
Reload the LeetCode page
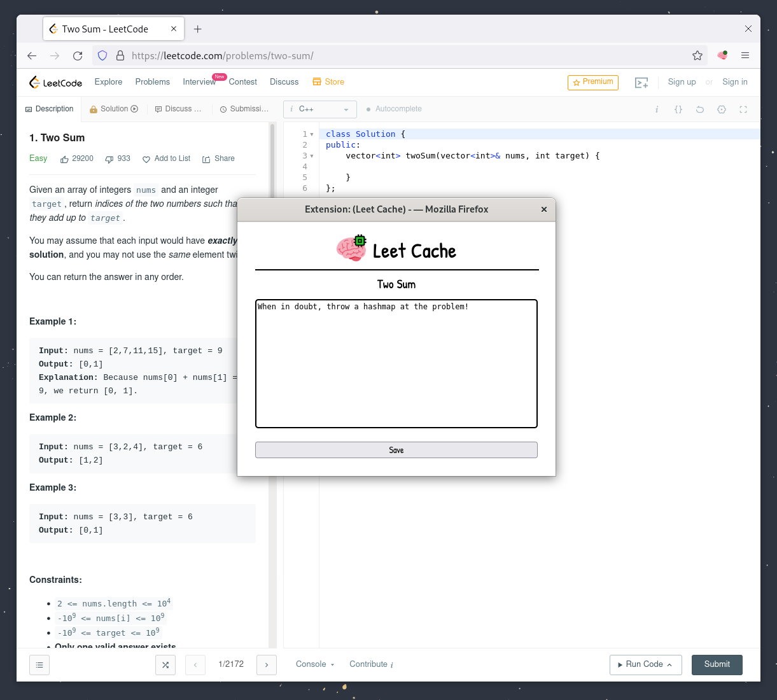pos(78,55)
